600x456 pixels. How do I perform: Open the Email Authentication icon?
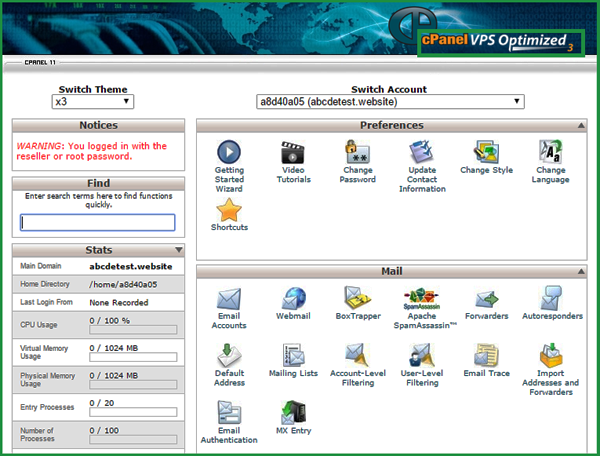coord(229,412)
